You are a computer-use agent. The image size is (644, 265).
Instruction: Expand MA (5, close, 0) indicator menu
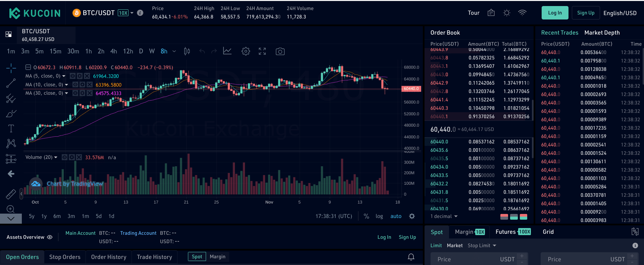tap(64, 76)
